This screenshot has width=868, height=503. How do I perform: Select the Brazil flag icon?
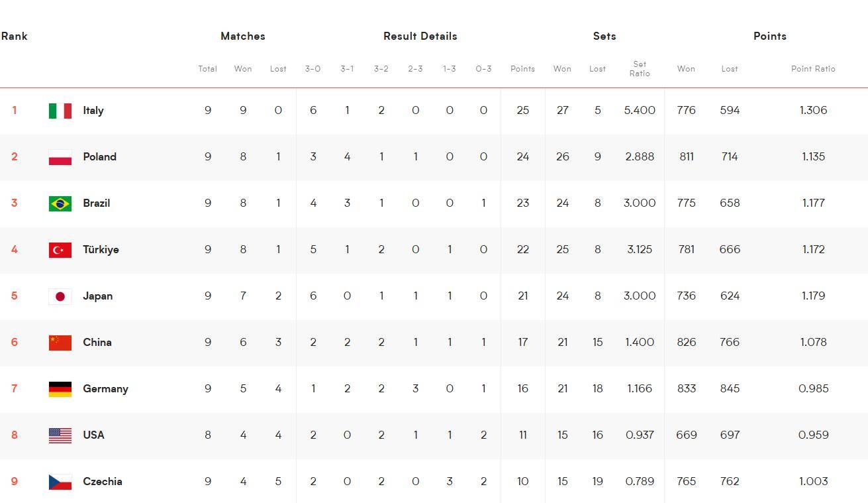(x=60, y=203)
